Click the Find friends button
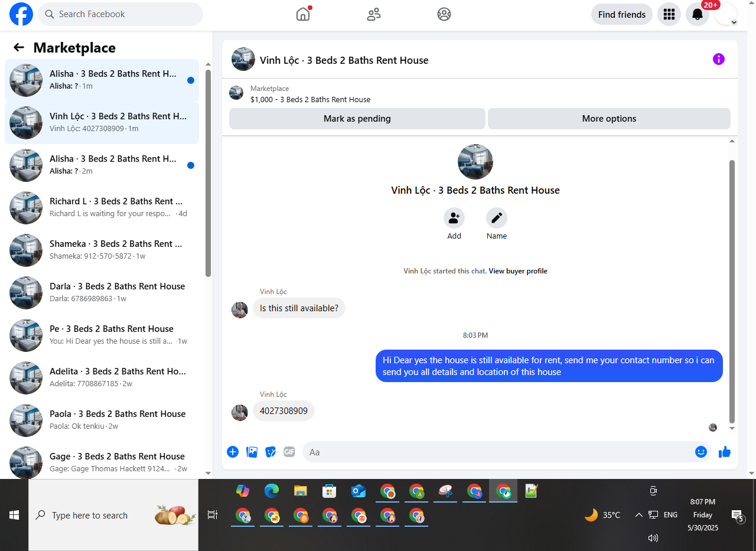 [x=622, y=14]
